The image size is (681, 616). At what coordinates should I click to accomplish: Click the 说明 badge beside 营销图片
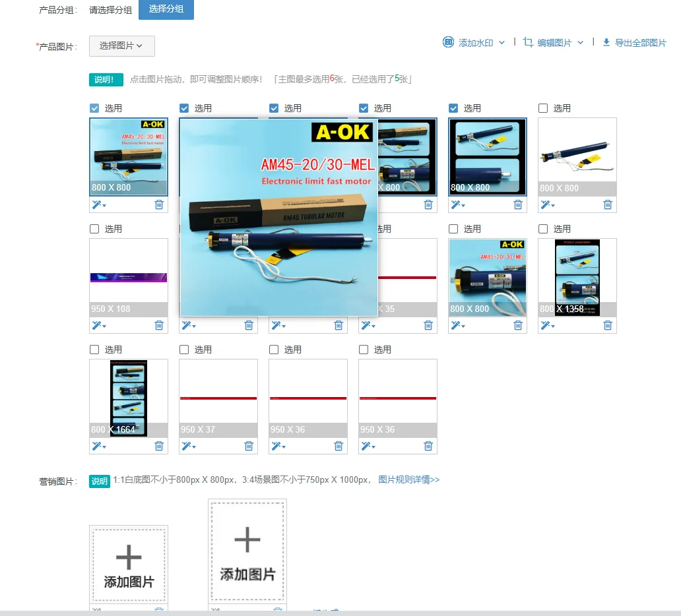[x=100, y=481]
